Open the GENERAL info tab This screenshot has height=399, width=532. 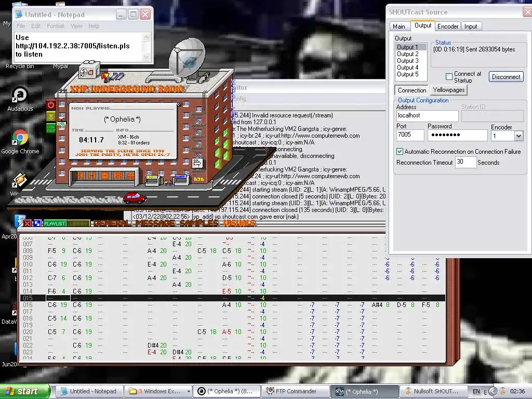112,223
